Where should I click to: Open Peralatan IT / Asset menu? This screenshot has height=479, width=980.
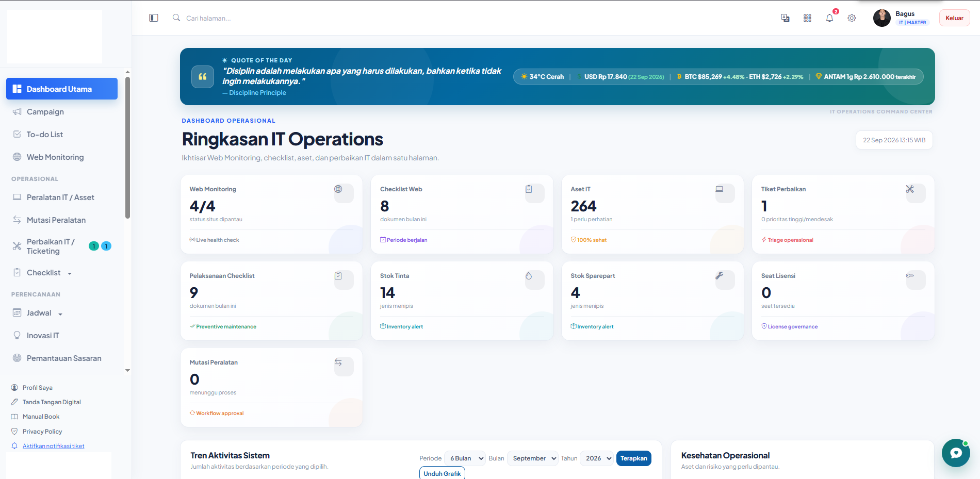click(62, 197)
